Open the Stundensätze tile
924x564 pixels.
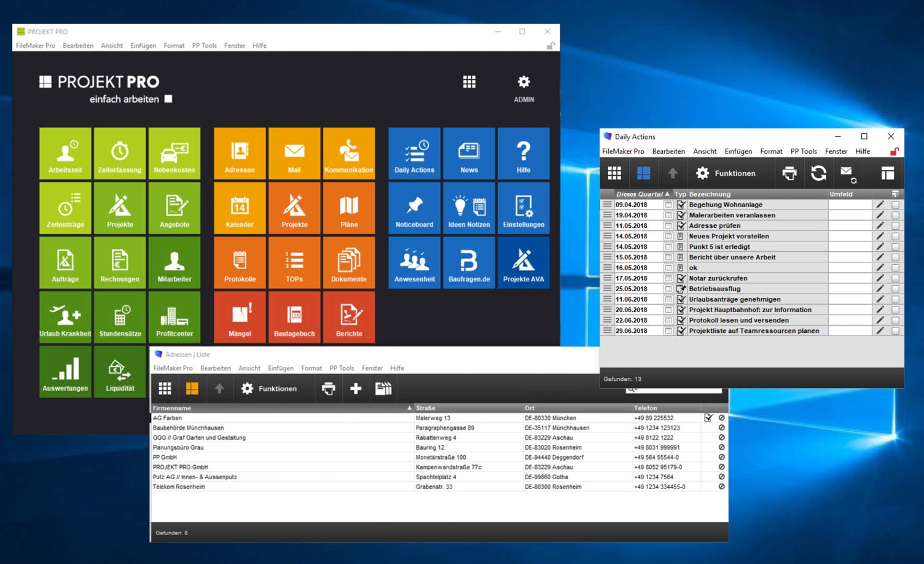pyautogui.click(x=120, y=317)
